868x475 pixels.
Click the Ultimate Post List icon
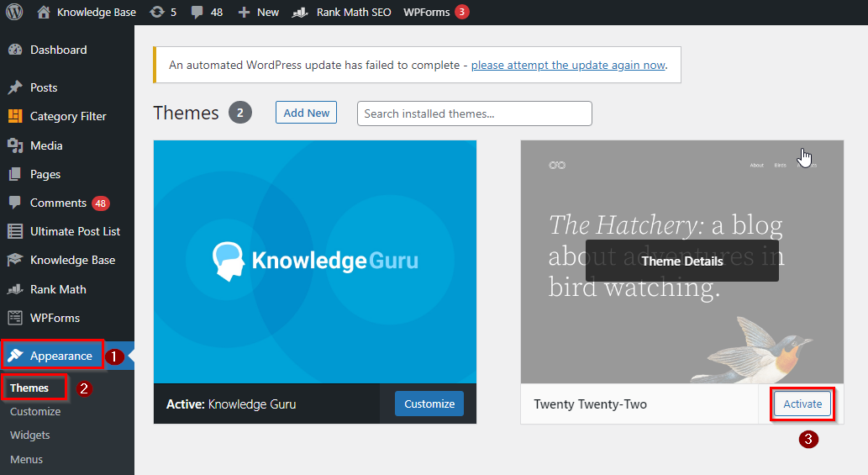coord(15,231)
